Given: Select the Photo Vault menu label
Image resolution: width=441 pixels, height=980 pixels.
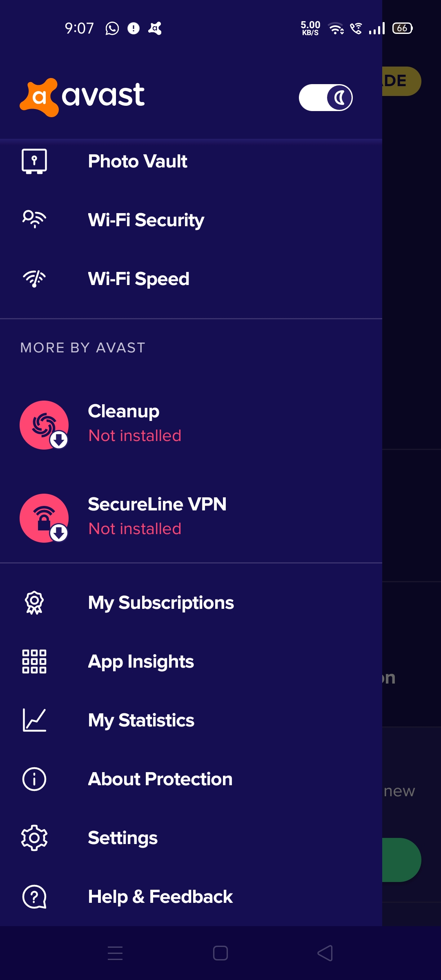Looking at the screenshot, I should click(138, 161).
